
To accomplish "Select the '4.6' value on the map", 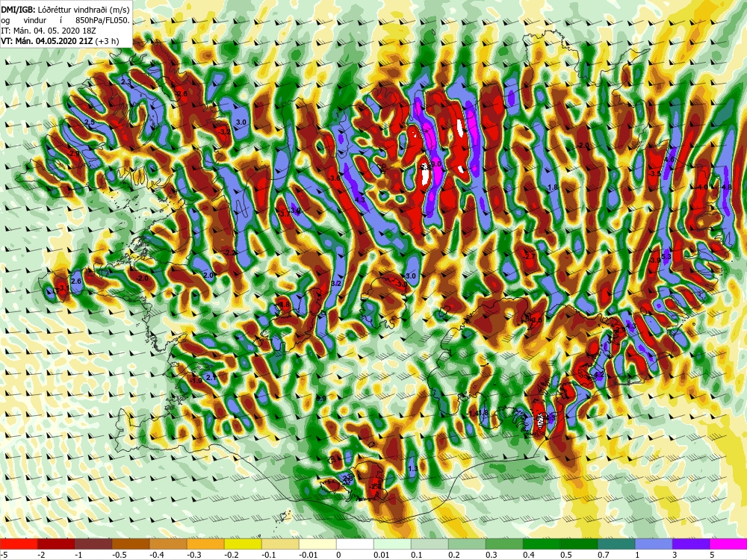I will click(669, 160).
